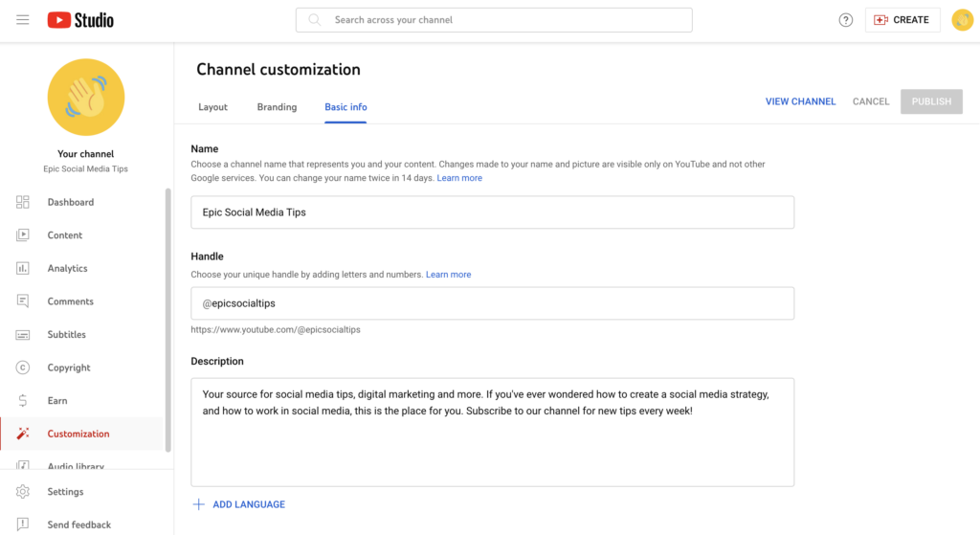Click the channel Name input field
Image resolution: width=980 pixels, height=535 pixels.
coord(492,212)
